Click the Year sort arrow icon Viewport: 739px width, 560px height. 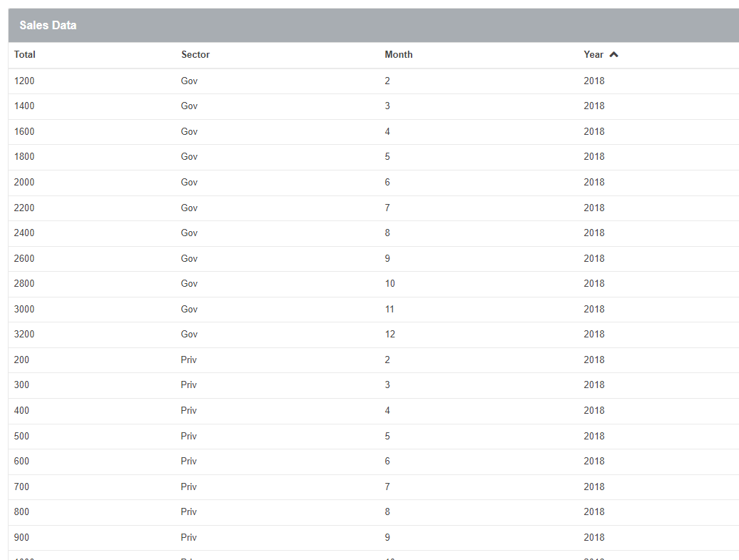(614, 55)
